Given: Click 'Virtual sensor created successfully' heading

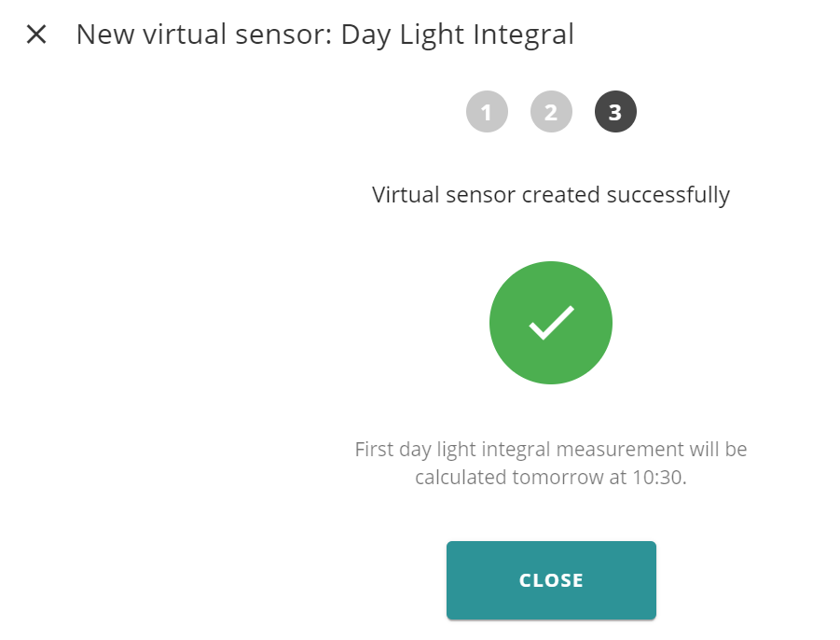Looking at the screenshot, I should click(551, 195).
